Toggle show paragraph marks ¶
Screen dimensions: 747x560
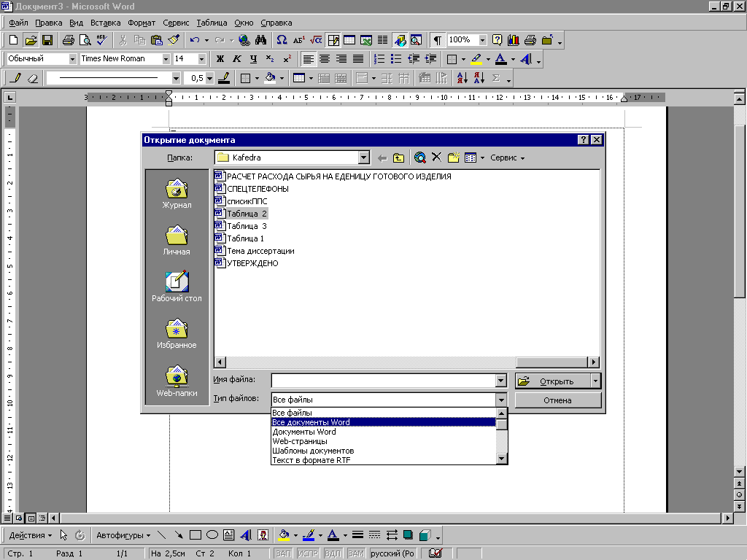437,40
